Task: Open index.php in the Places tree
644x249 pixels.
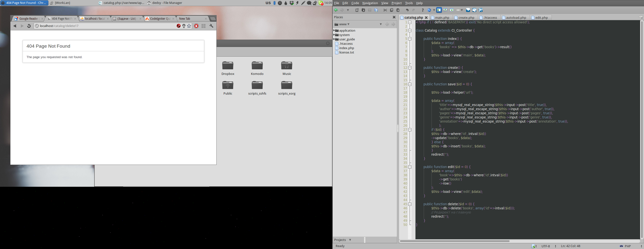Action: [346, 48]
